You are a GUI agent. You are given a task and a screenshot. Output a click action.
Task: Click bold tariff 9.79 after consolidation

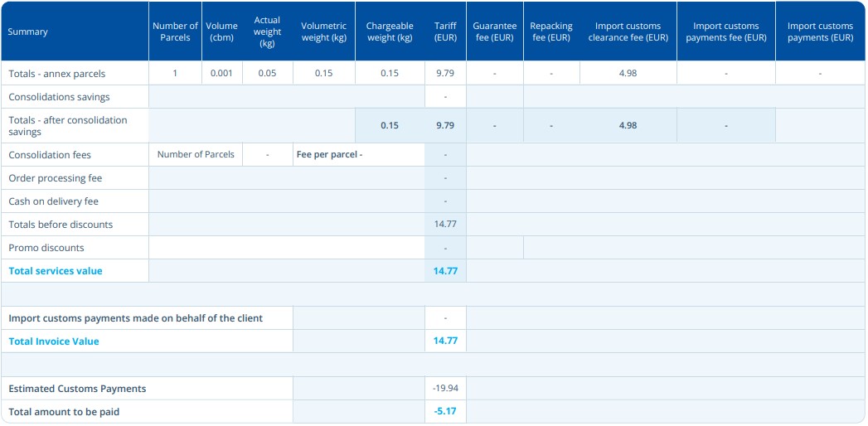445,126
